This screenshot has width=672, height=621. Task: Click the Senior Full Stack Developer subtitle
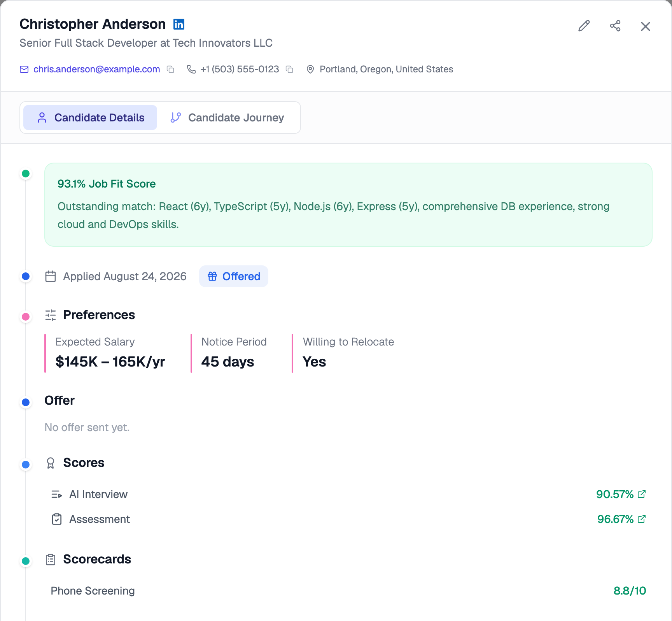[146, 43]
